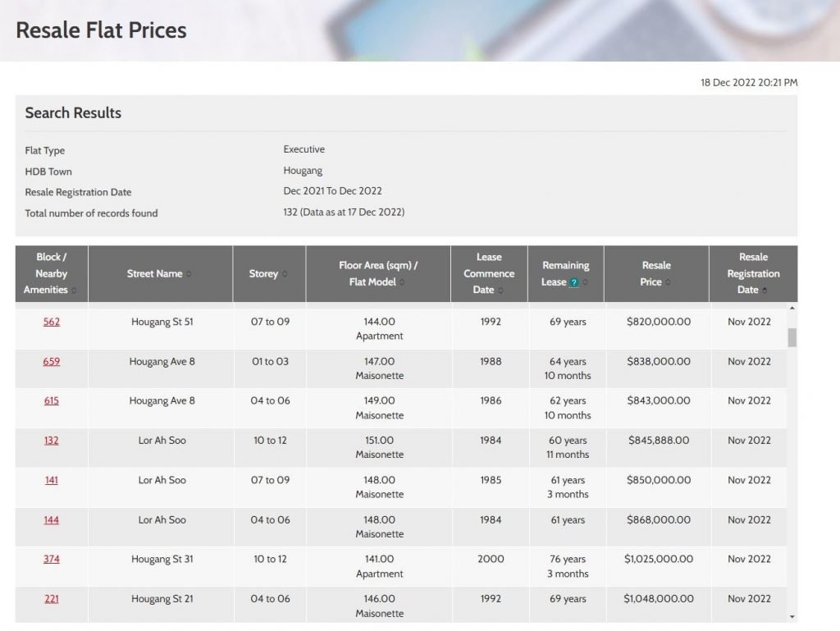
Task: Sort by Resale Price arrows
Action: [668, 282]
